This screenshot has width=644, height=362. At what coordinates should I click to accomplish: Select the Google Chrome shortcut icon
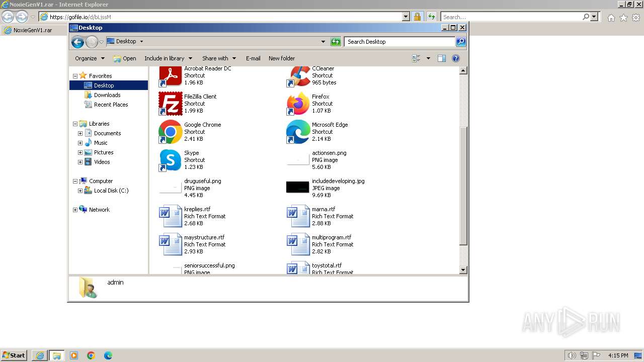(x=170, y=132)
